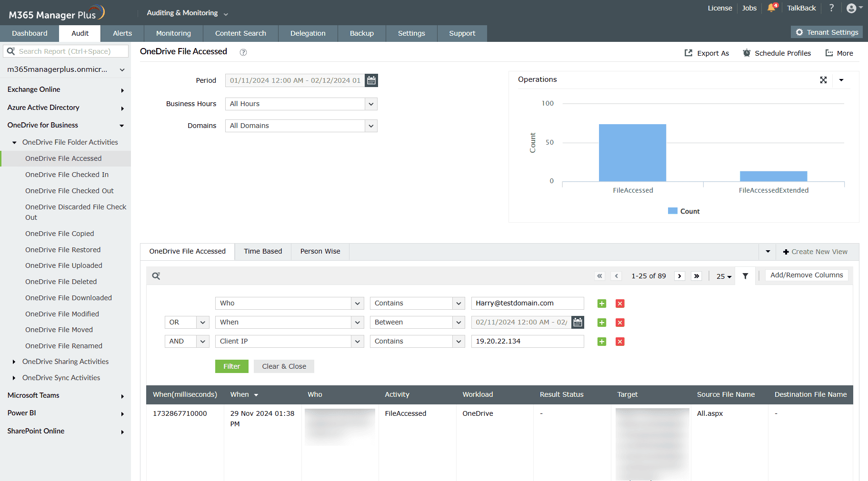Remove the When filter condition
This screenshot has height=481, width=868.
coord(620,323)
